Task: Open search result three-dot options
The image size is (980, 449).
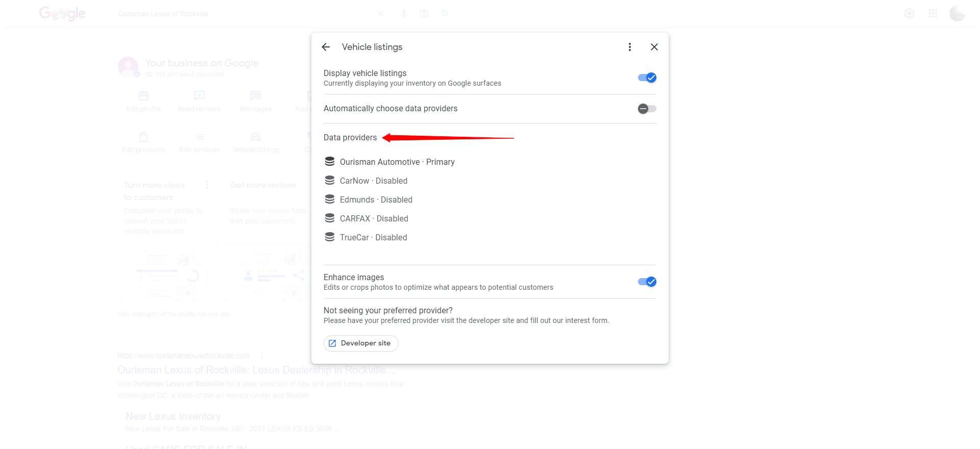Action: pyautogui.click(x=262, y=356)
